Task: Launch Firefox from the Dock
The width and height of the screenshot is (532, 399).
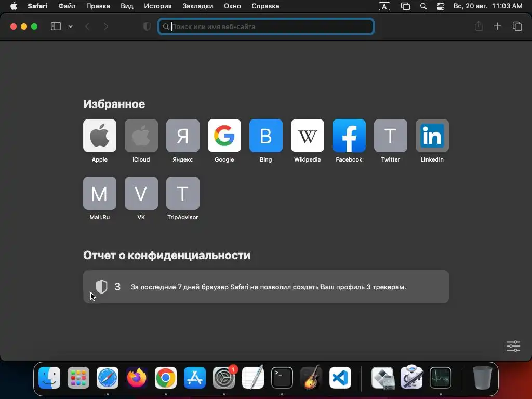Action: click(x=137, y=377)
